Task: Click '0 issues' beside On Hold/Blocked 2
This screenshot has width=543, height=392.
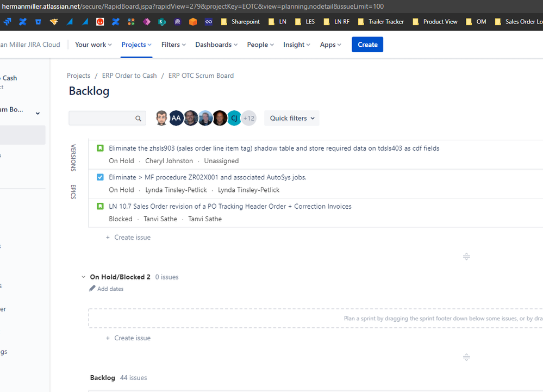Action: pos(166,277)
